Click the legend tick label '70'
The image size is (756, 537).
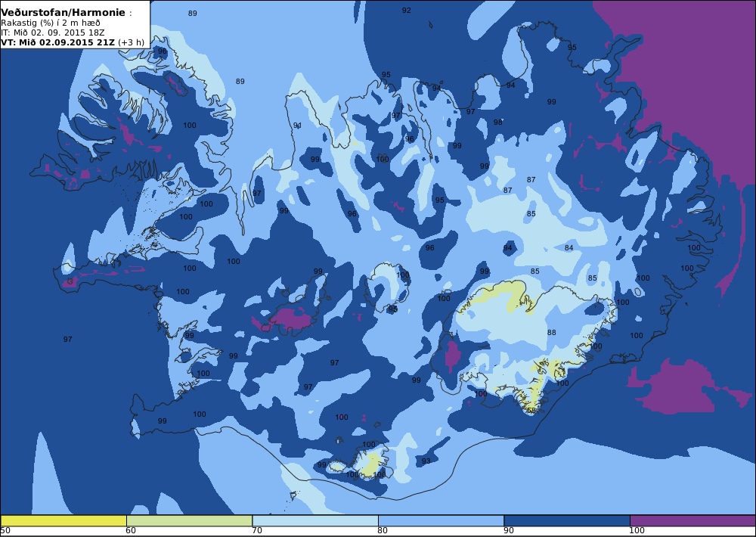tap(257, 531)
